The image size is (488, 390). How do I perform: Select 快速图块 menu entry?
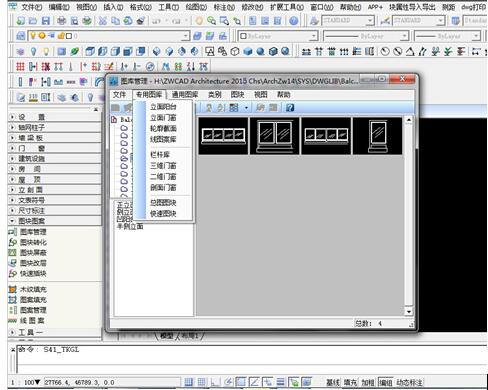click(x=163, y=213)
